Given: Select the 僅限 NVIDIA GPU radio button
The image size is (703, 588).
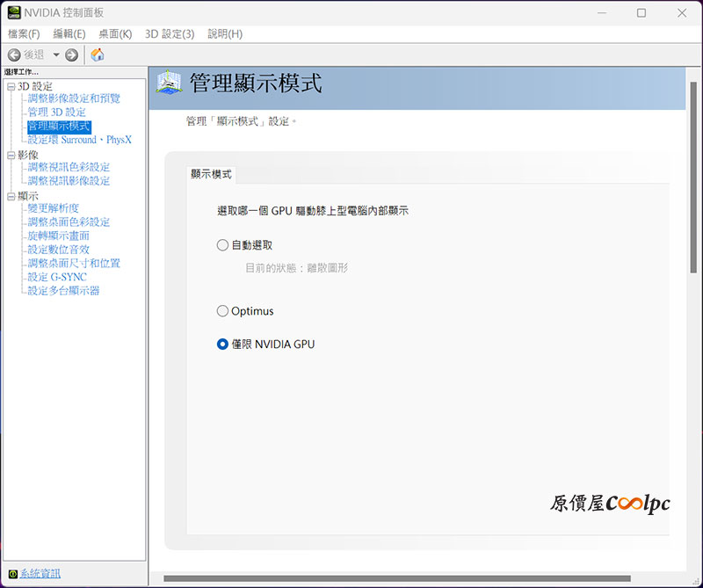Looking at the screenshot, I should [222, 344].
